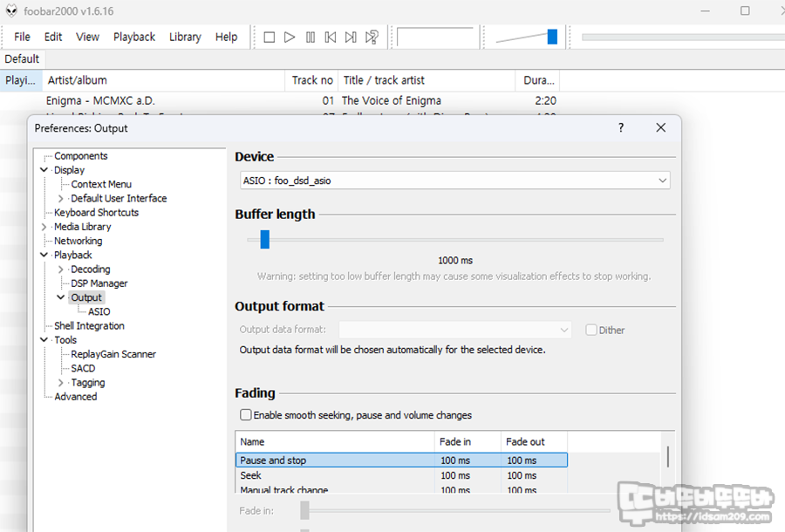Close the Preferences dialog

click(661, 127)
